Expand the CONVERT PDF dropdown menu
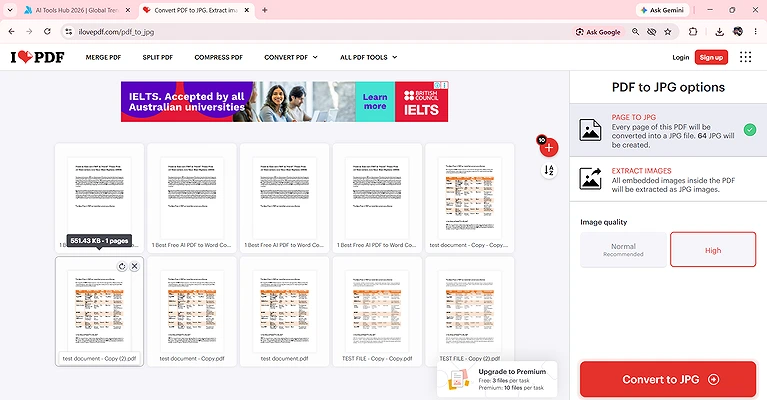 click(291, 57)
